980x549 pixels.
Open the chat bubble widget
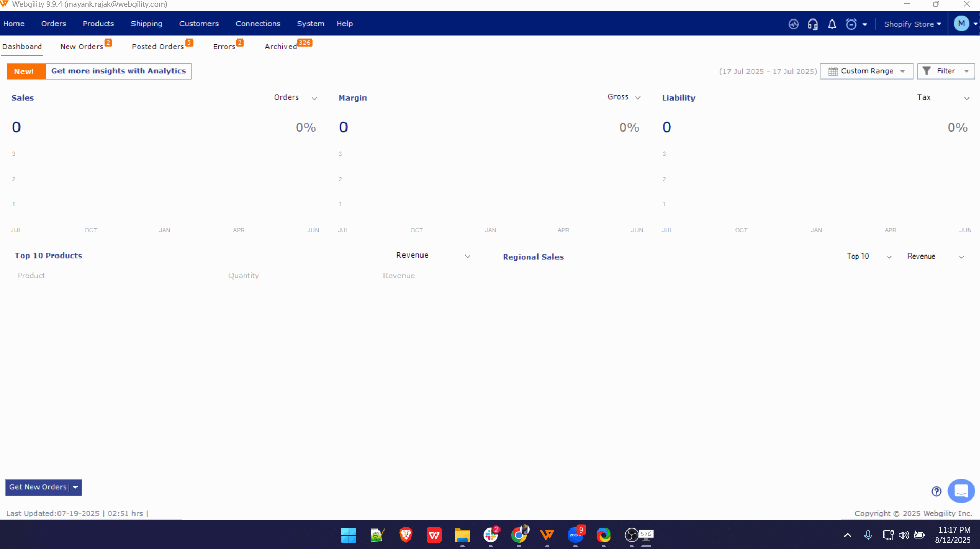pyautogui.click(x=961, y=491)
